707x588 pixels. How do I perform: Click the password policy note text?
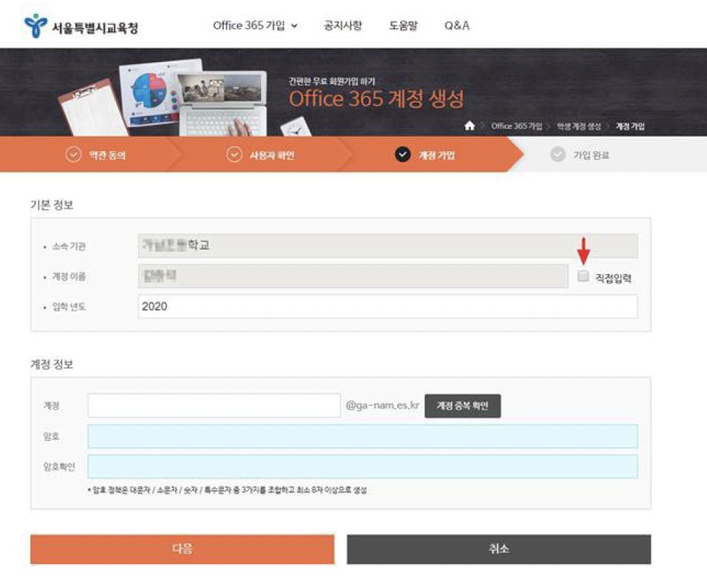point(227,490)
